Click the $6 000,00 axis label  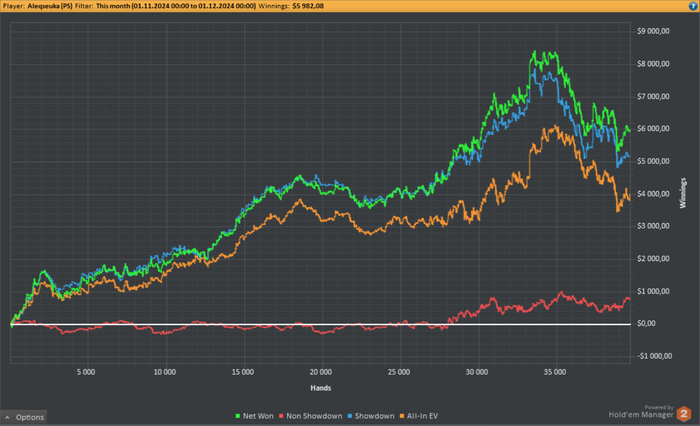(x=653, y=128)
